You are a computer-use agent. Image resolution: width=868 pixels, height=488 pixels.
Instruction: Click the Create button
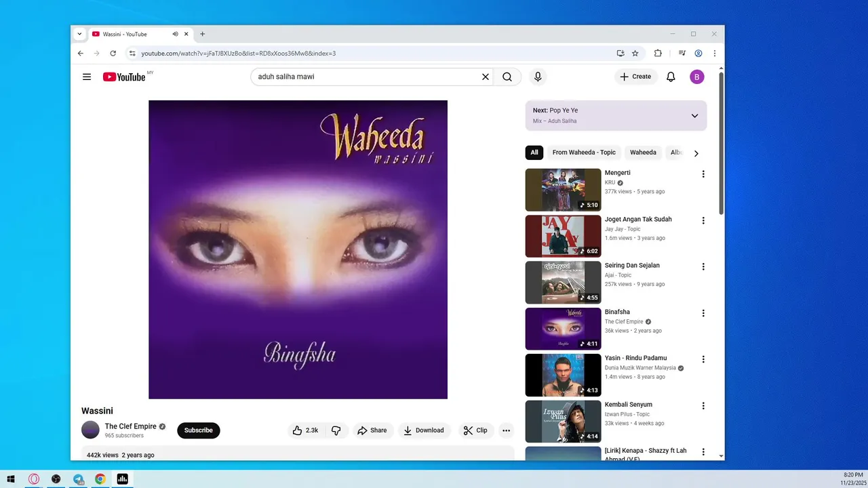(x=635, y=77)
